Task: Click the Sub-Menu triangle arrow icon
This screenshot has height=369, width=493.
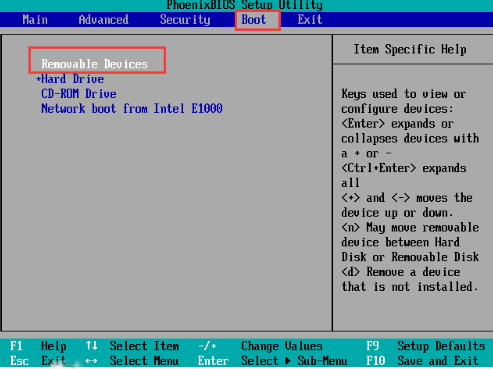Action: pyautogui.click(x=288, y=361)
